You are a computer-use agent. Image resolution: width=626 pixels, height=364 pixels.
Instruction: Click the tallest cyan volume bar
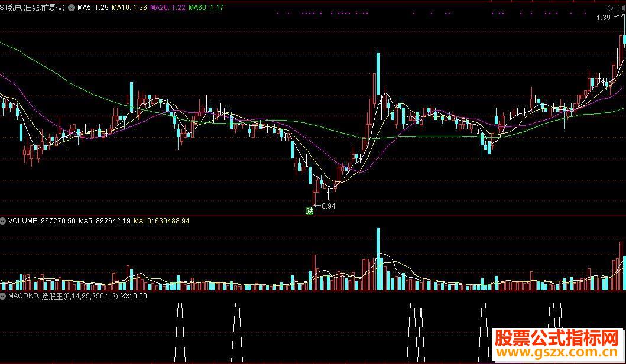(378, 259)
